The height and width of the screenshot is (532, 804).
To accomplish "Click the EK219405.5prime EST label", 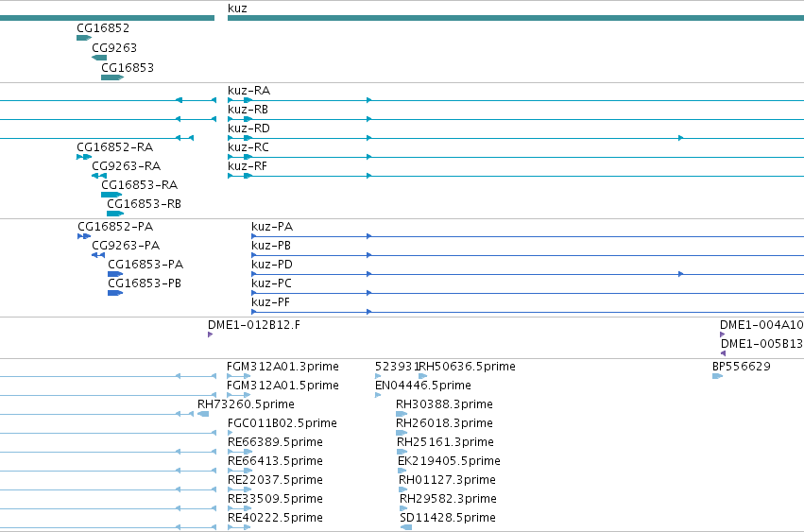I will (449, 461).
